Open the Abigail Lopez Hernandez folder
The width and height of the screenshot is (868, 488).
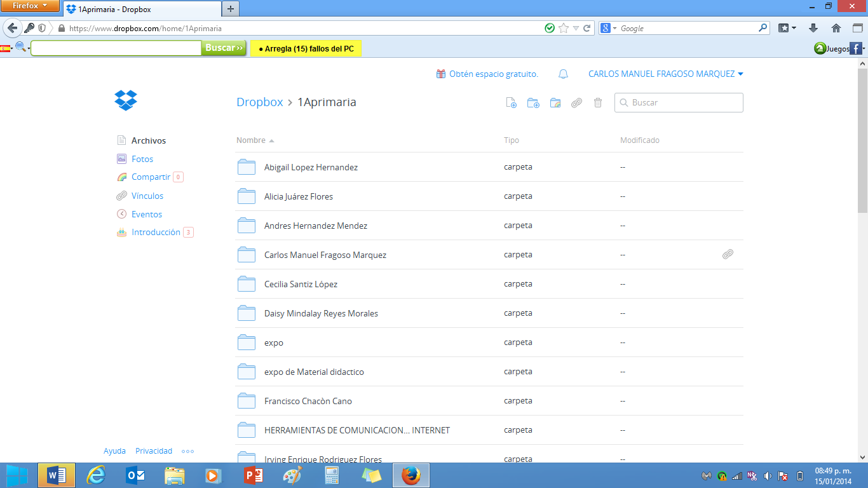coord(311,168)
